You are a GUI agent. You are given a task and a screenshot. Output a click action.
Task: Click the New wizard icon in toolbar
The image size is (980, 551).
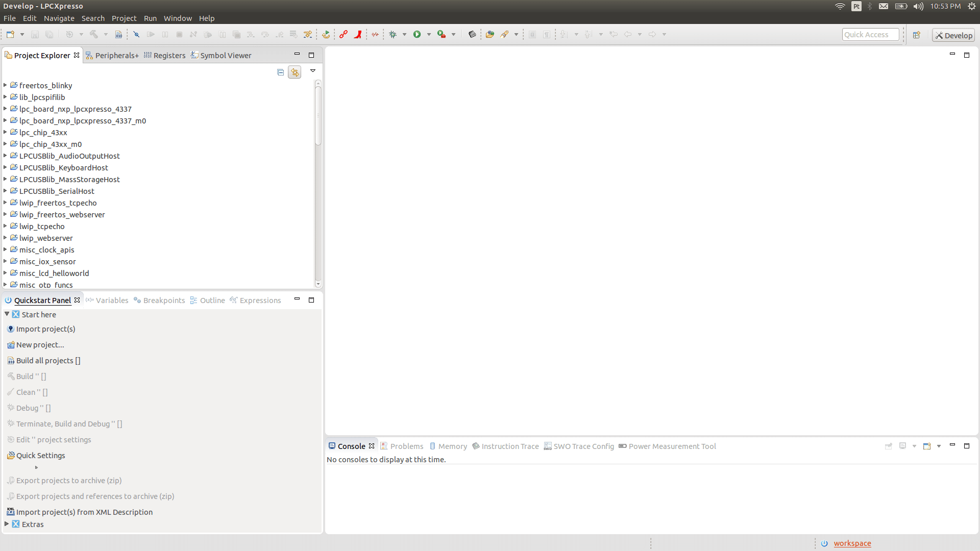[x=10, y=34]
